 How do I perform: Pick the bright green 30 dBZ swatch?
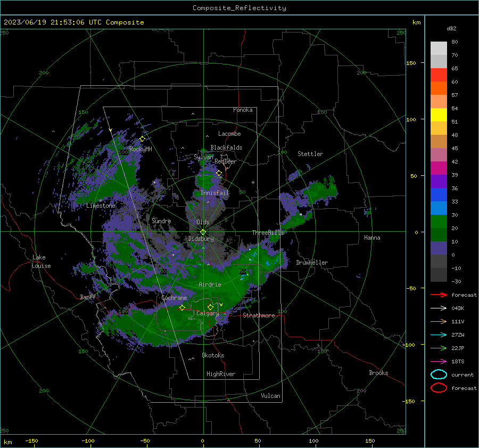point(439,221)
